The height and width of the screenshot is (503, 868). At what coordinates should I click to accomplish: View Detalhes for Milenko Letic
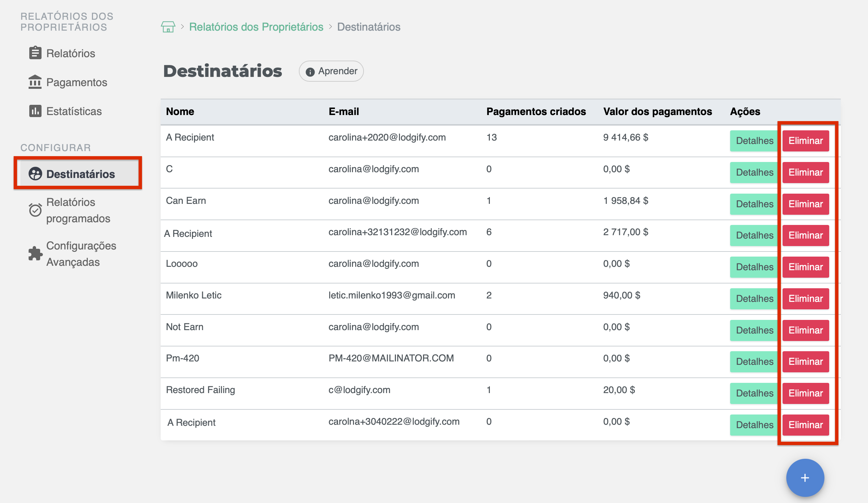754,298
